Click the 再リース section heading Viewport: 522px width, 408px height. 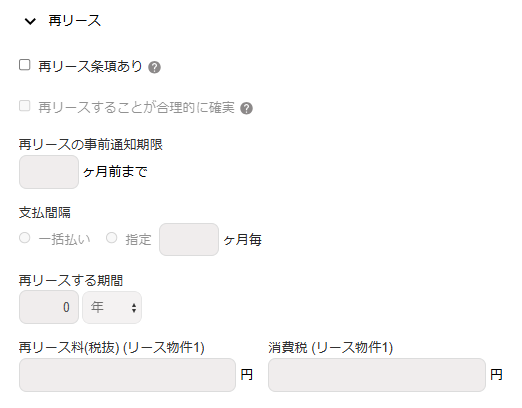(x=74, y=21)
